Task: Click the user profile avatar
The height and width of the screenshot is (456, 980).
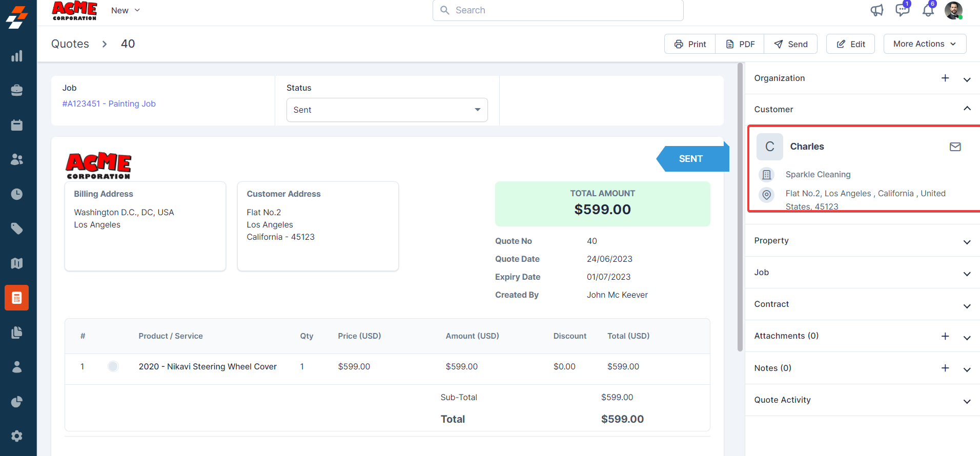Action: (x=953, y=10)
